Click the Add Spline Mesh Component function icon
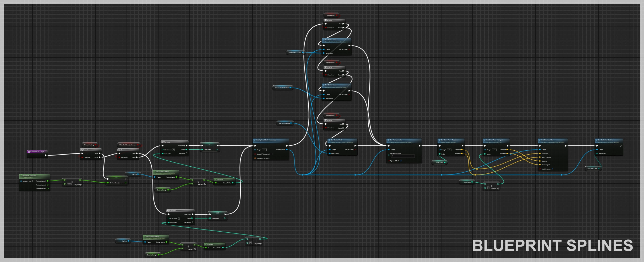The width and height of the screenshot is (644, 262). click(x=255, y=140)
